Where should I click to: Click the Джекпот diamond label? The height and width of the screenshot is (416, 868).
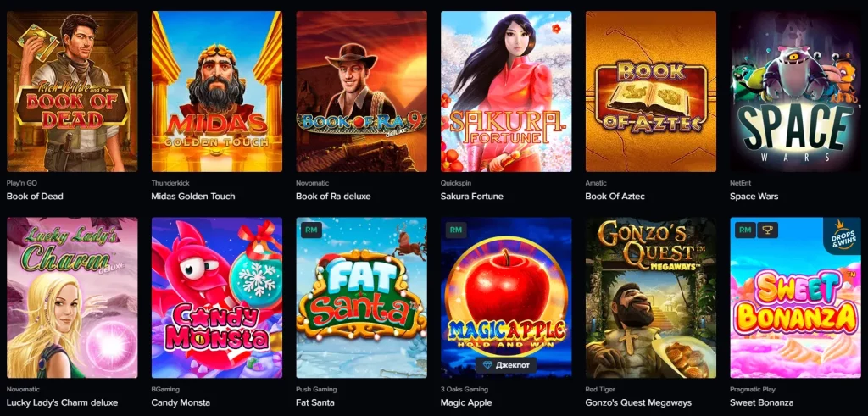(x=506, y=365)
